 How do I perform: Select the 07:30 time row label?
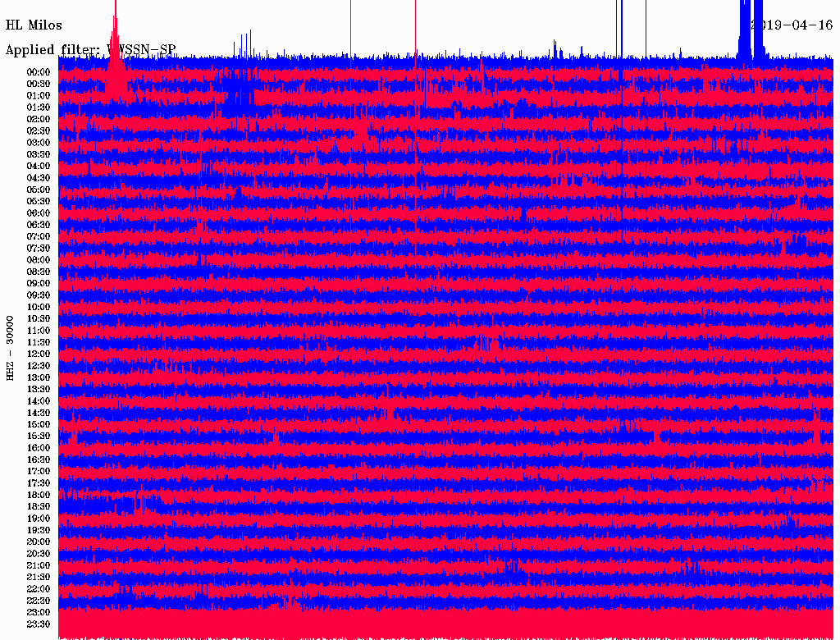(x=39, y=248)
